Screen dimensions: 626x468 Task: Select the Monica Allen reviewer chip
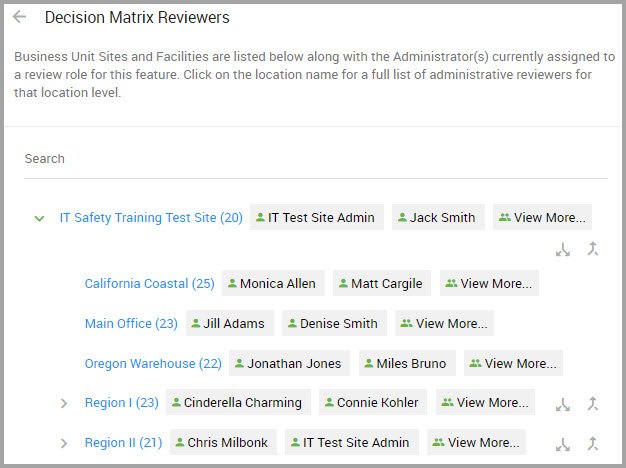tap(273, 284)
